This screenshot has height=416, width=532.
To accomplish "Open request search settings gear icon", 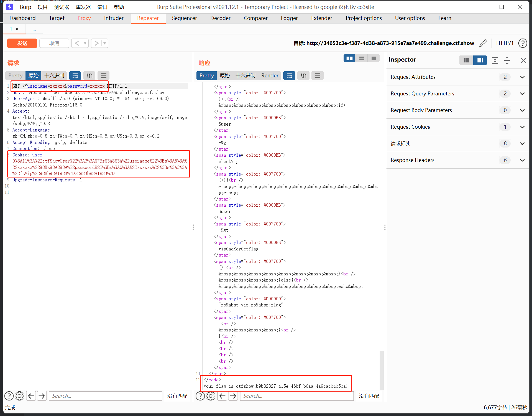I will [x=19, y=396].
